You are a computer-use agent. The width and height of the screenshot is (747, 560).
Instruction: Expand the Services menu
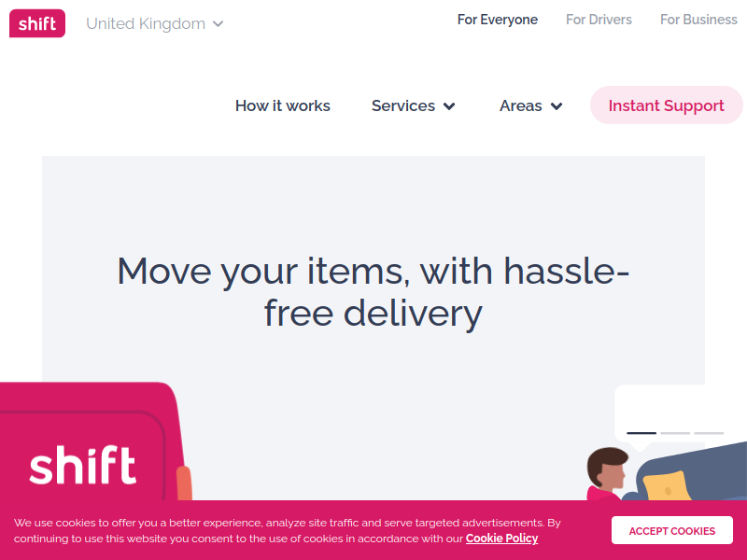(x=413, y=105)
